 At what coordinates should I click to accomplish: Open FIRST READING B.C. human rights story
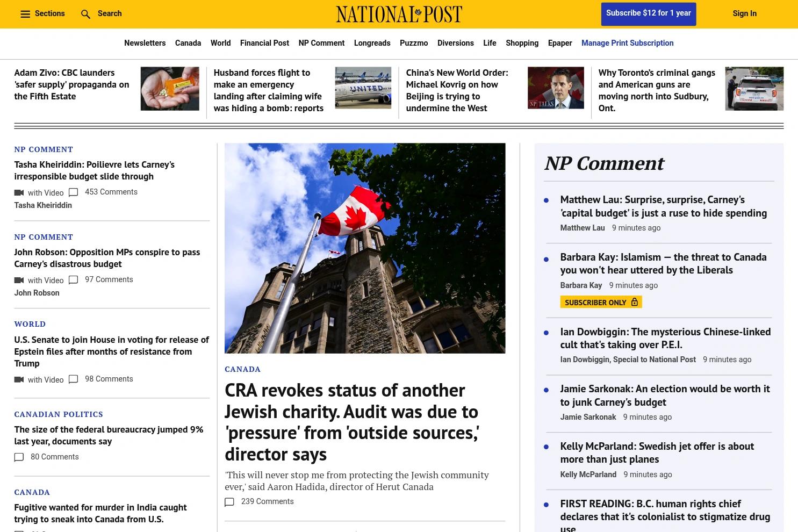point(665,515)
